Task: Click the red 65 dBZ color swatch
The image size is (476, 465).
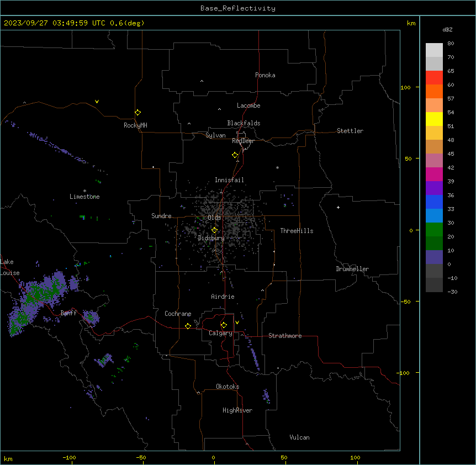Action: (434, 77)
